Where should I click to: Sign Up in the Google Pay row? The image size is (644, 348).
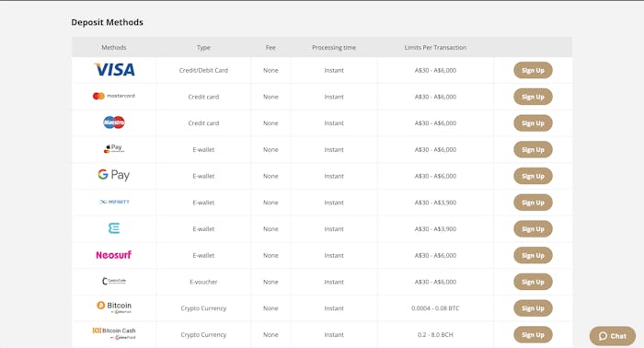pos(533,176)
